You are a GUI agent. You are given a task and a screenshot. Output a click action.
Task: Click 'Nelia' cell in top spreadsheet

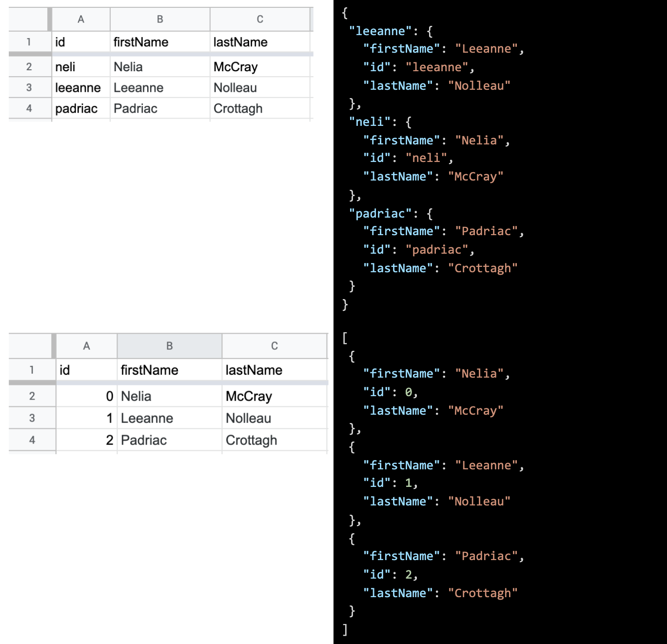(160, 67)
